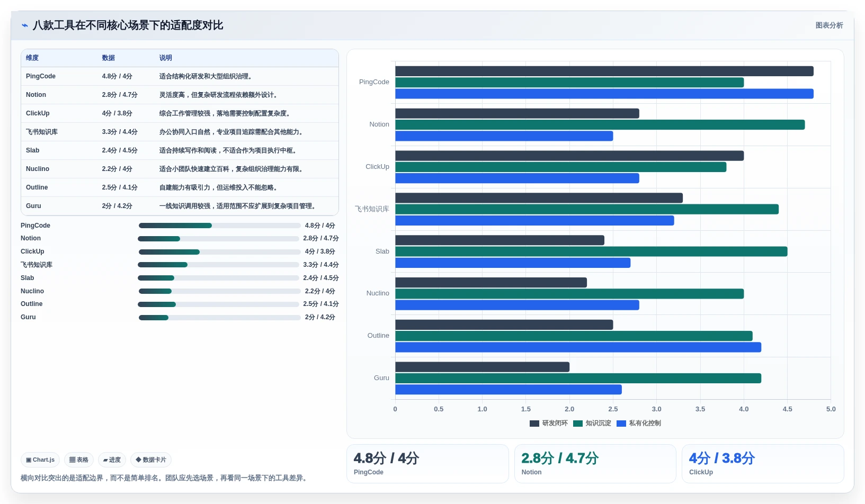Toggle the 知识沉淀 legend swatch
This screenshot has width=865, height=504.
point(578,423)
